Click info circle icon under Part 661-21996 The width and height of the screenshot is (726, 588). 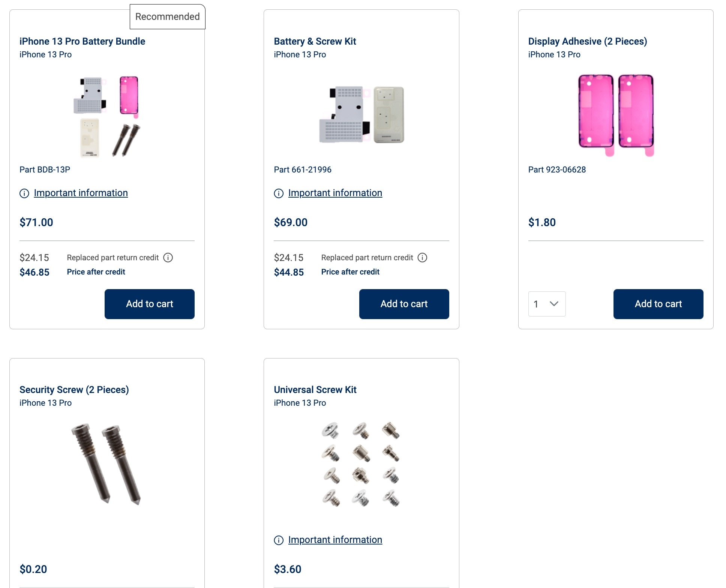point(279,193)
